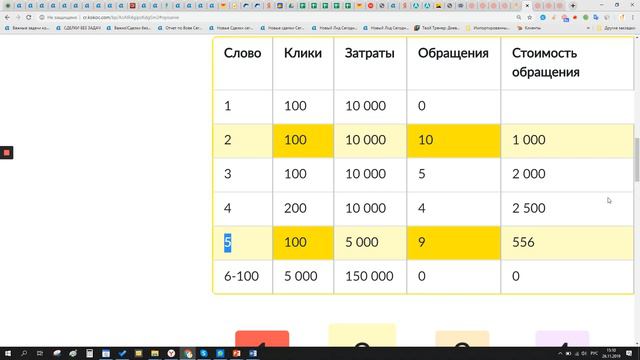
Task: Bookmark this page with the star icon
Action: 530,18
